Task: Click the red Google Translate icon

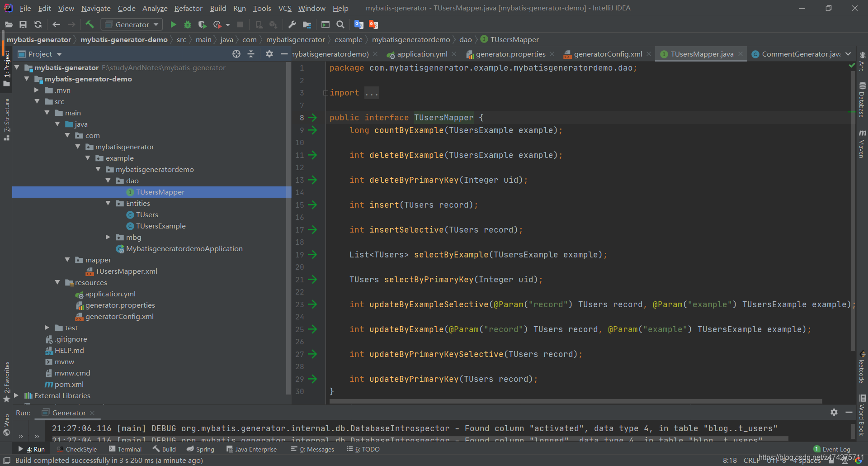Action: point(373,24)
